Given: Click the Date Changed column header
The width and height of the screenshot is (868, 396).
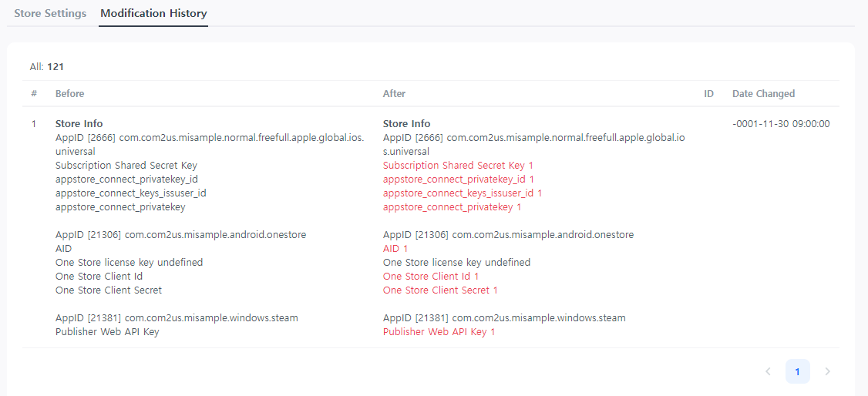Looking at the screenshot, I should [763, 93].
